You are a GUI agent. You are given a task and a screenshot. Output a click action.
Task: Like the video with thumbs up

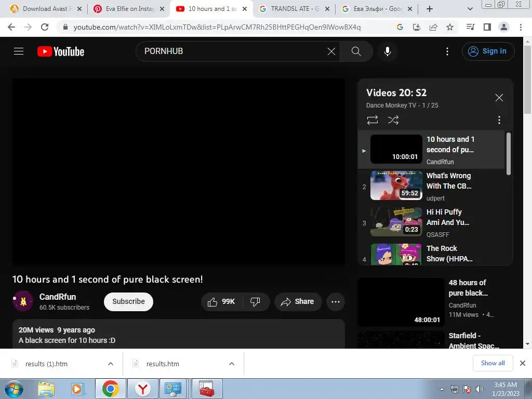(x=221, y=302)
